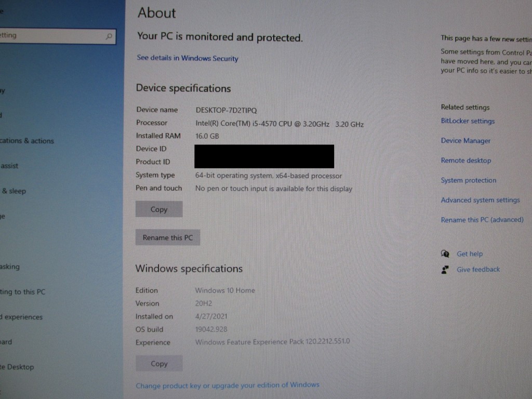This screenshot has width=532, height=399.
Task: Select Clipboard in the sidebar
Action: pyautogui.click(x=6, y=342)
